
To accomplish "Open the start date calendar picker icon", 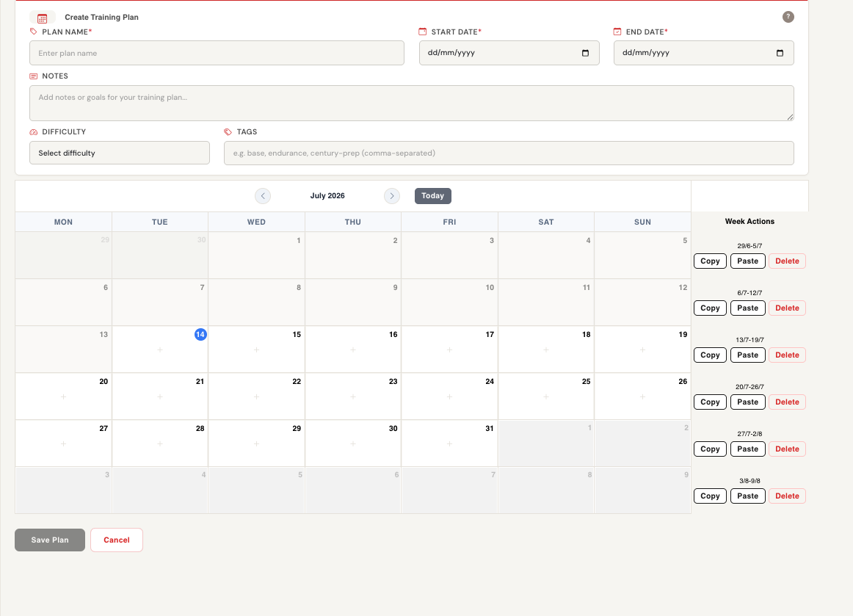I will pos(585,53).
